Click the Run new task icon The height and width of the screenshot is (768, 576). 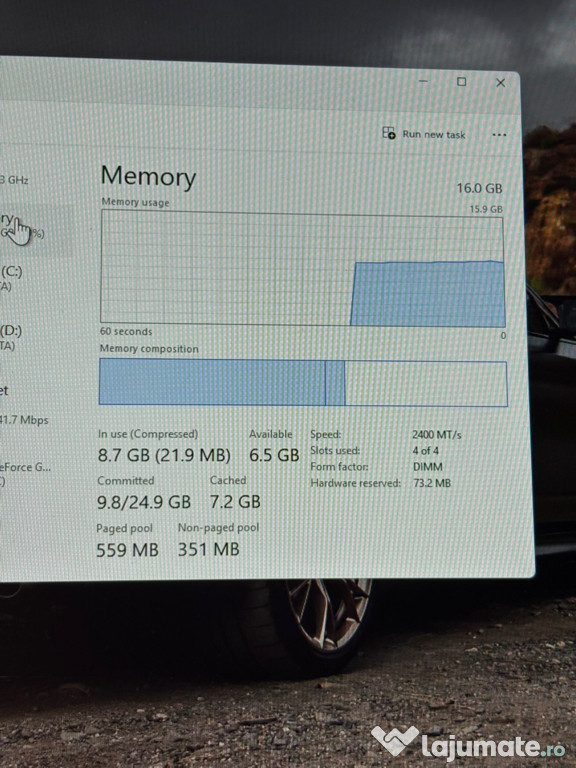[388, 133]
